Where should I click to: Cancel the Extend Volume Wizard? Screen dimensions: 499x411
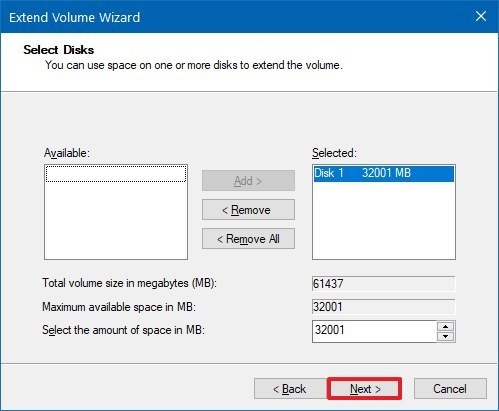coord(450,389)
